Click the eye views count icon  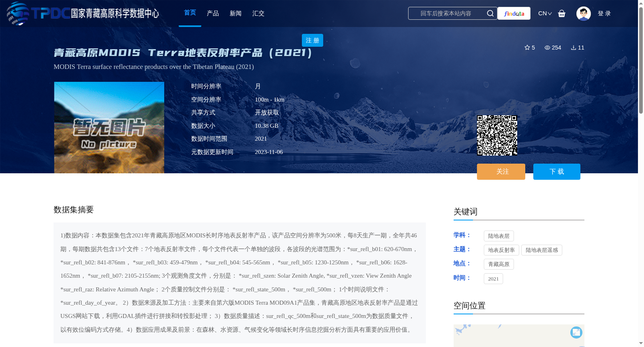[x=547, y=48]
